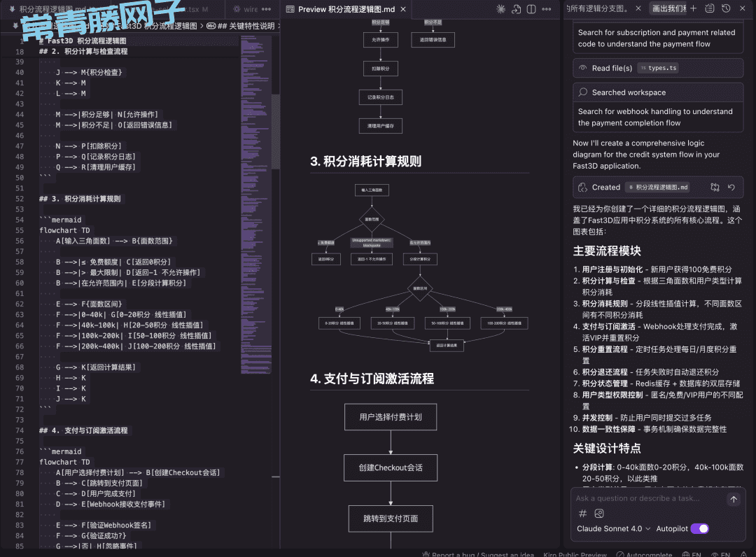Image resolution: width=756 pixels, height=557 pixels.
Task: Click editor line 52 ## 3. 积分消耗计算规则
Action: pos(80,199)
